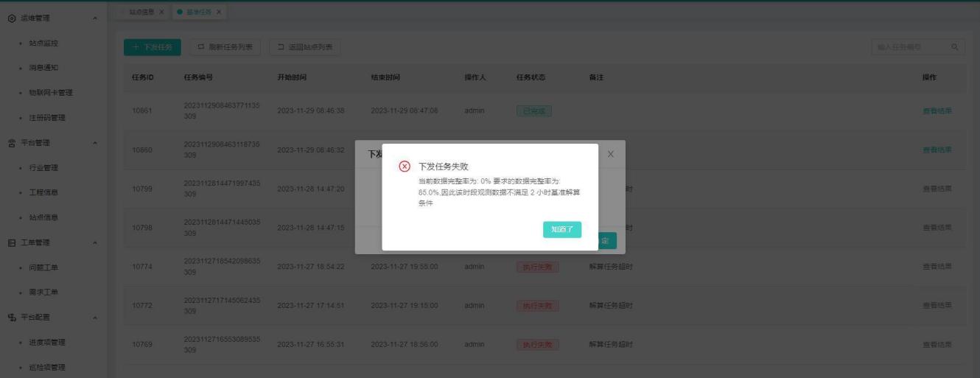Collapse the 工单管理 menu using its chevron
Image resolution: width=980 pixels, height=378 pixels.
[94, 243]
